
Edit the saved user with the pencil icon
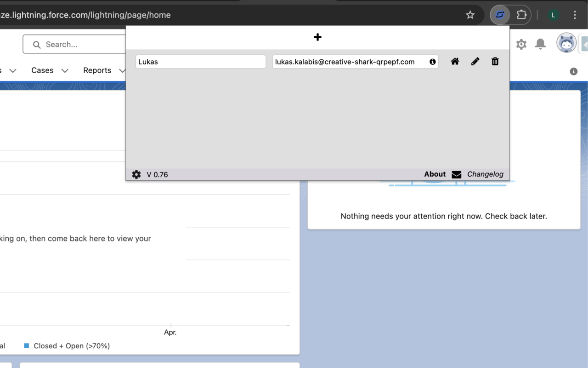(x=475, y=61)
